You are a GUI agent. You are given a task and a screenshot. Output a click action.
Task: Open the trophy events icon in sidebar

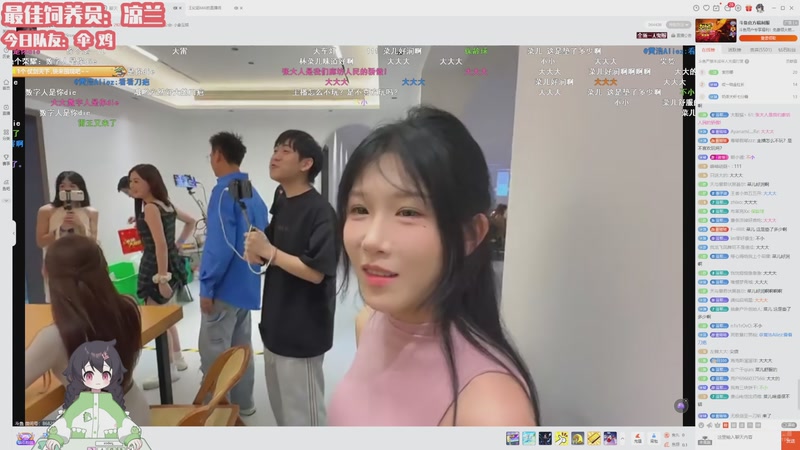(x=6, y=159)
